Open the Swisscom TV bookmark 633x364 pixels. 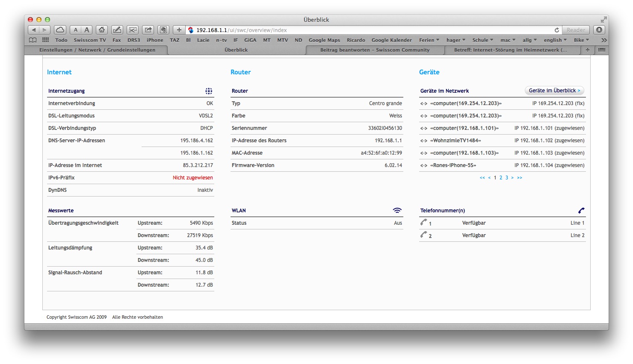[x=90, y=40]
